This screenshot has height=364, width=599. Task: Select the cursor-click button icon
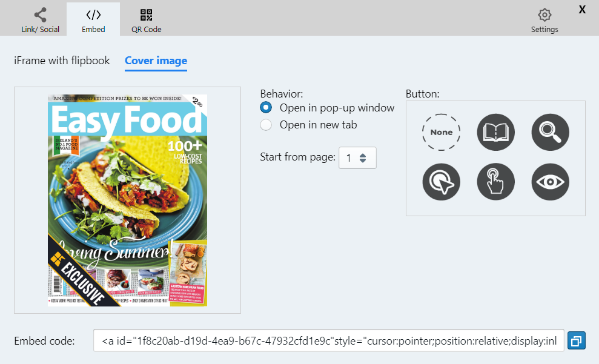click(441, 182)
